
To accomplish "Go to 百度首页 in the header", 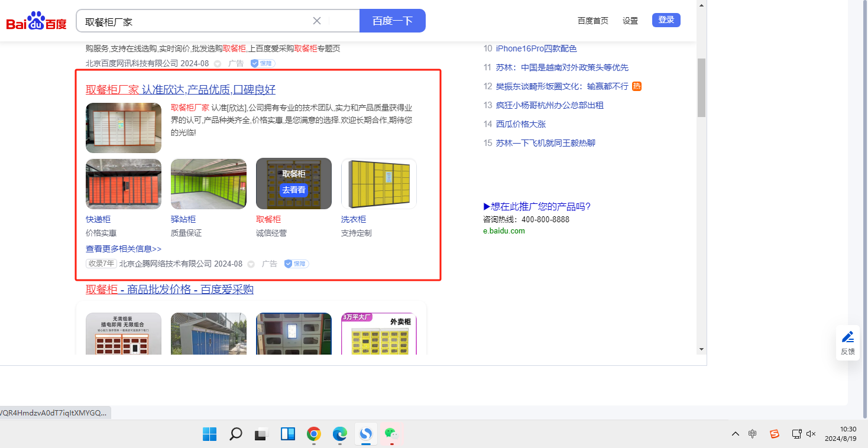I will [x=592, y=21].
